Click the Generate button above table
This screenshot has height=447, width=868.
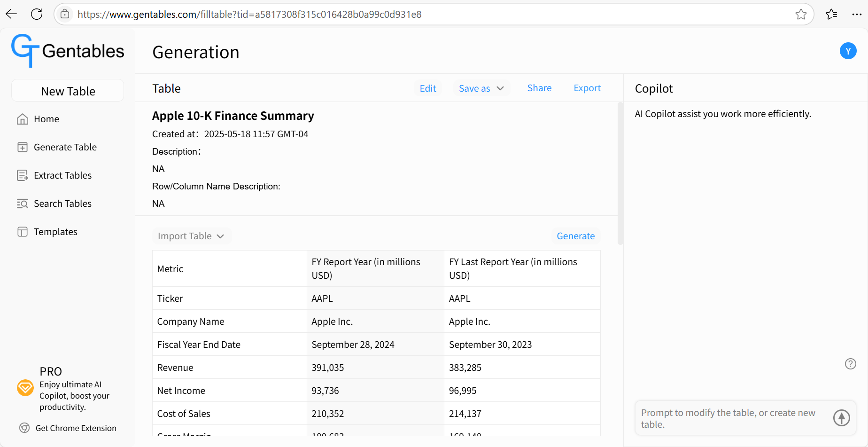[575, 236]
